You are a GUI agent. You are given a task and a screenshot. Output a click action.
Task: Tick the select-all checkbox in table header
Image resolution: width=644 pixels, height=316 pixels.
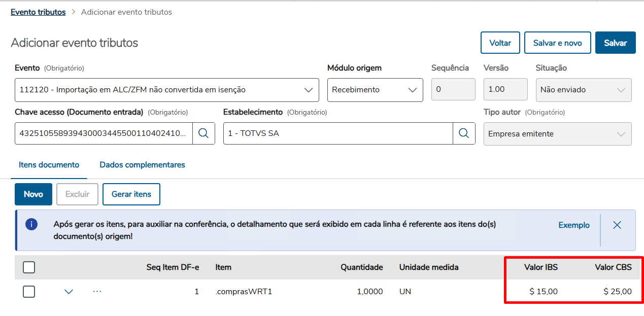pos(29,267)
